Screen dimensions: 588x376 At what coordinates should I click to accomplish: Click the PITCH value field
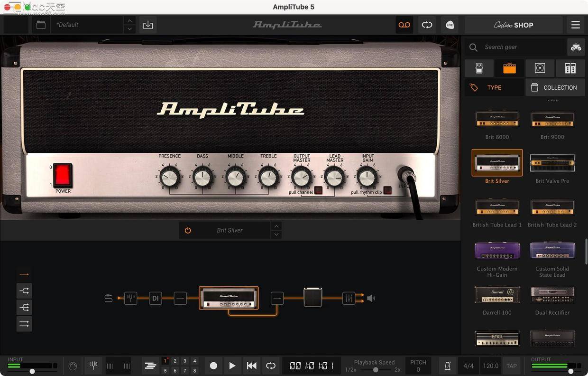pyautogui.click(x=418, y=369)
